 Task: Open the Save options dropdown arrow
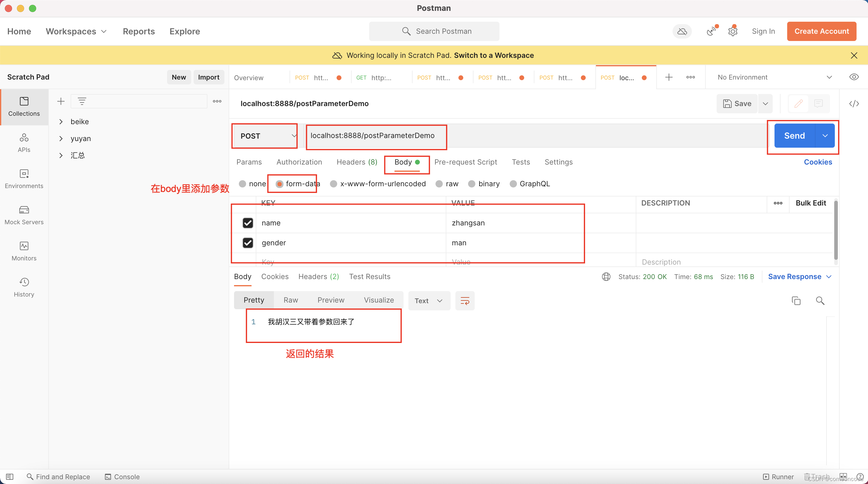click(765, 103)
